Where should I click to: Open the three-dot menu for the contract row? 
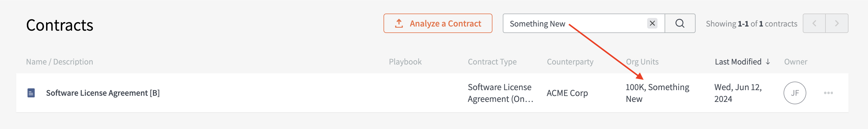point(828,93)
